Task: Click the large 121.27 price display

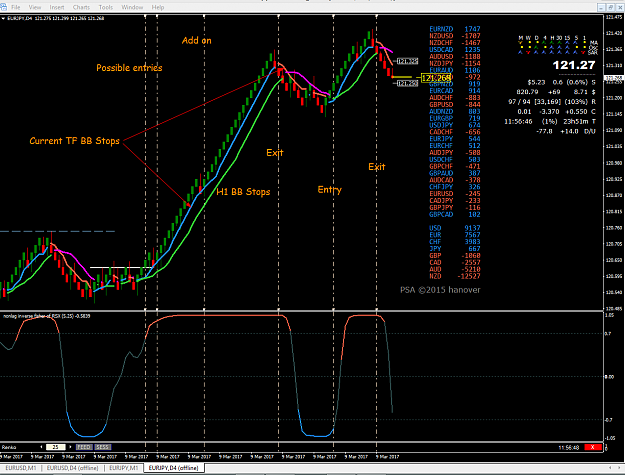Action: (574, 65)
